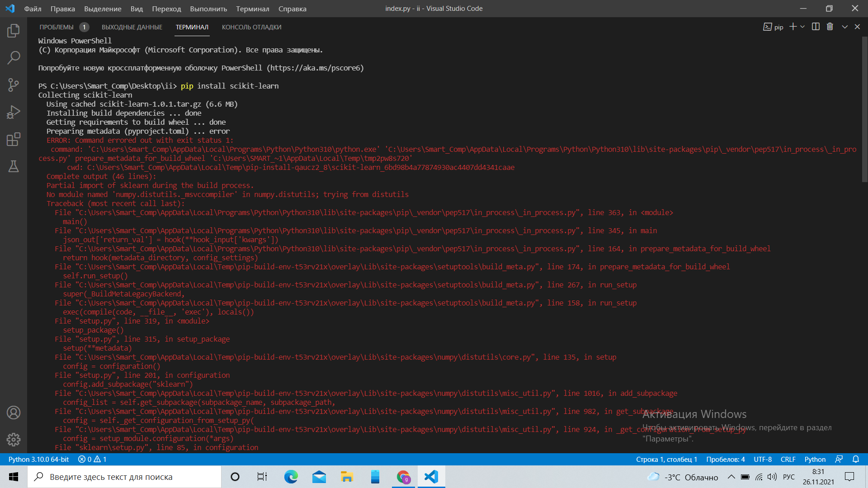Image resolution: width=868 pixels, height=488 pixels.
Task: Open the Правка menu
Action: click(63, 9)
